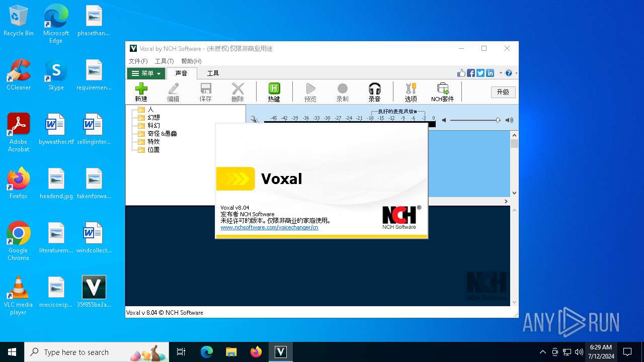Viewport: 644px width, 362px height.
Task: Open the Voxal taskbar button
Action: tap(280, 352)
